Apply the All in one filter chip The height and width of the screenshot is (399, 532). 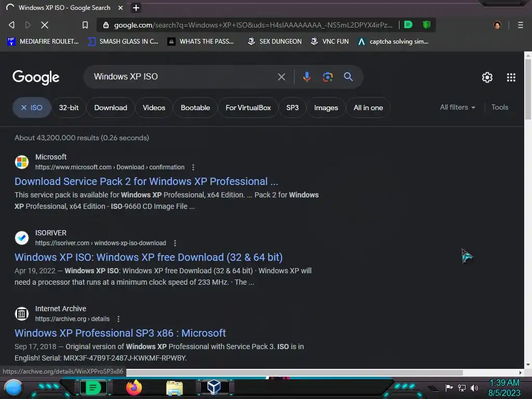click(x=368, y=108)
